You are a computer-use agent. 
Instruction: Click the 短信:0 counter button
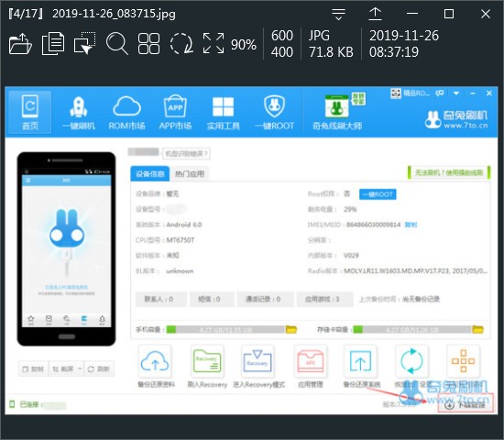point(212,299)
